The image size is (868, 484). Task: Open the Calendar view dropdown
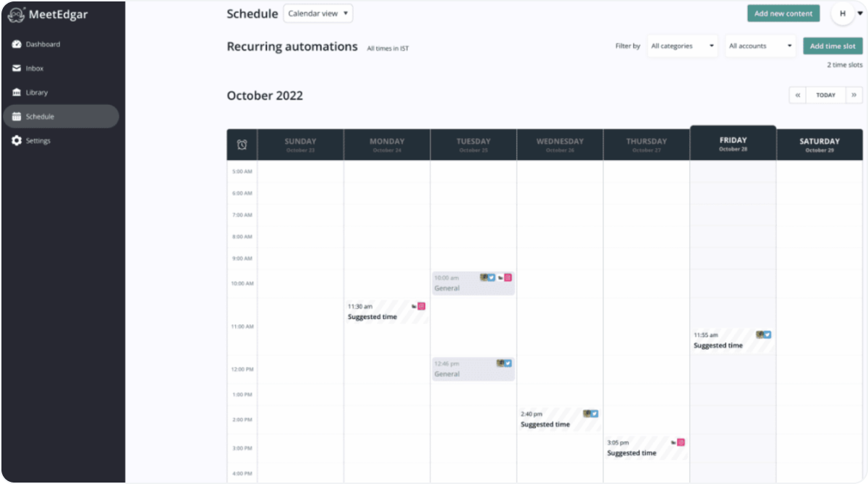click(x=318, y=13)
